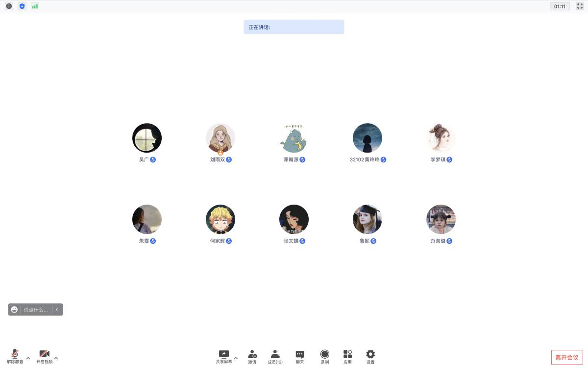Viewport: 588px width, 368px height.
Task: Expand video options arrow beside camera
Action: pos(56,358)
